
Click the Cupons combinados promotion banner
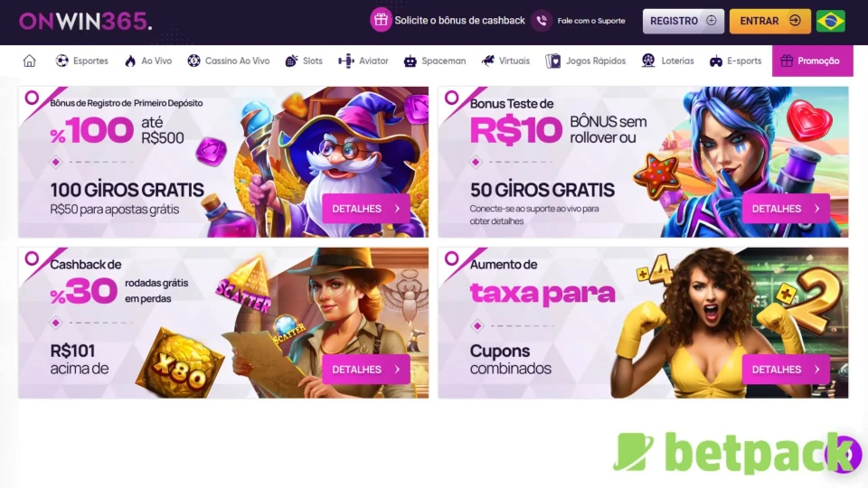point(643,323)
